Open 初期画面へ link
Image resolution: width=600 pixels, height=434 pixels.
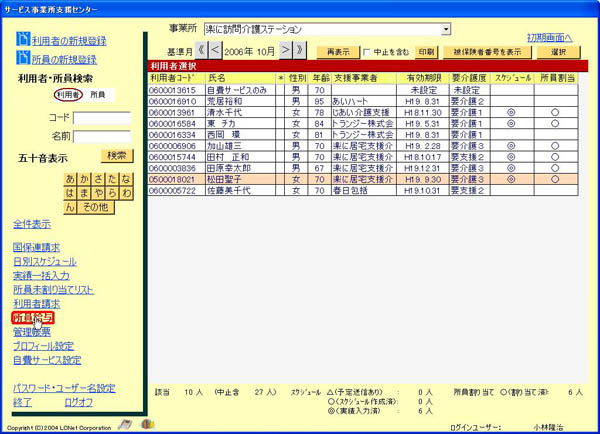pyautogui.click(x=550, y=38)
